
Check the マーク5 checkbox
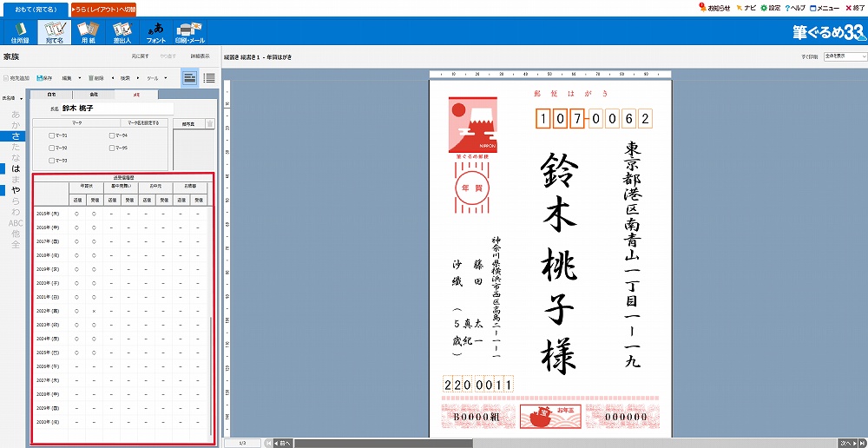(x=112, y=148)
